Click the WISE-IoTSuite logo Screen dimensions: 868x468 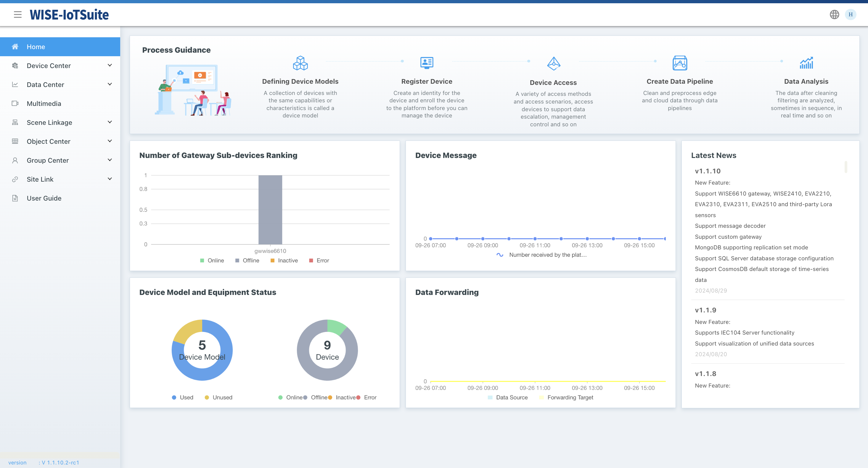tap(69, 14)
